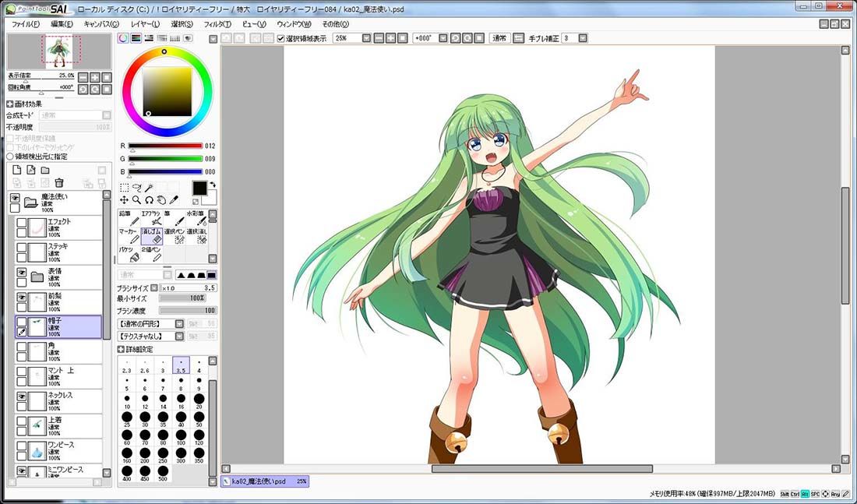Click the navigator preview thumbnail
This screenshot has width=857, height=504.
click(x=59, y=51)
